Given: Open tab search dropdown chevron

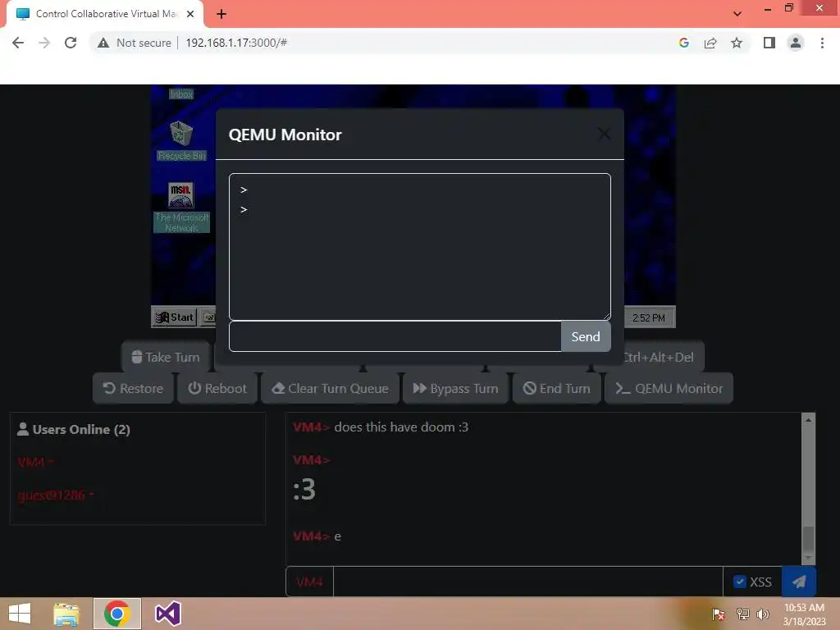Looking at the screenshot, I should coord(737,14).
